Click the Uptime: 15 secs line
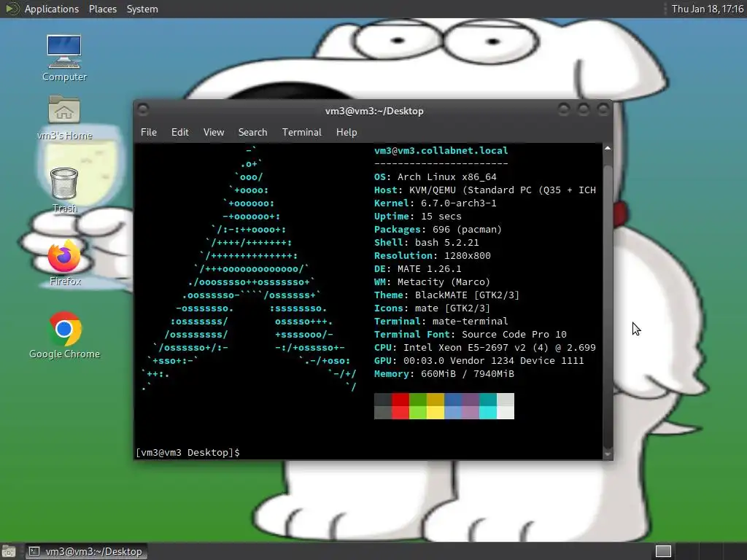747x560 pixels. coord(418,216)
